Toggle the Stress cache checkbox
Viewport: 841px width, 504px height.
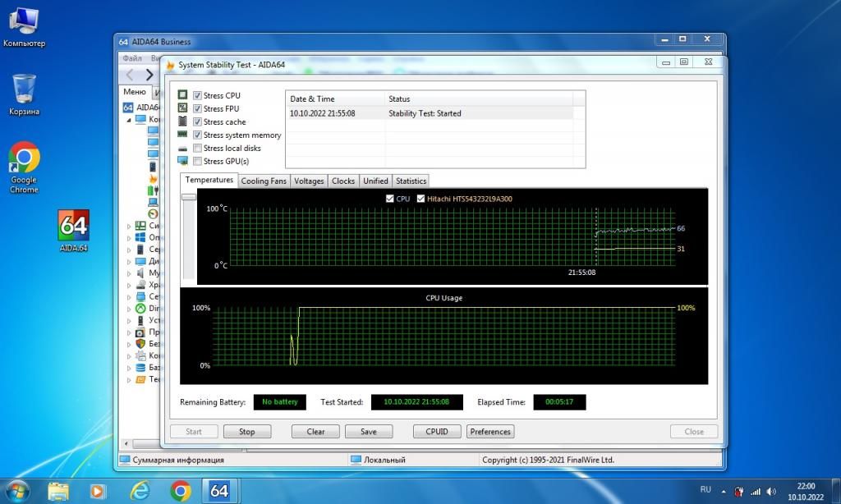point(197,121)
